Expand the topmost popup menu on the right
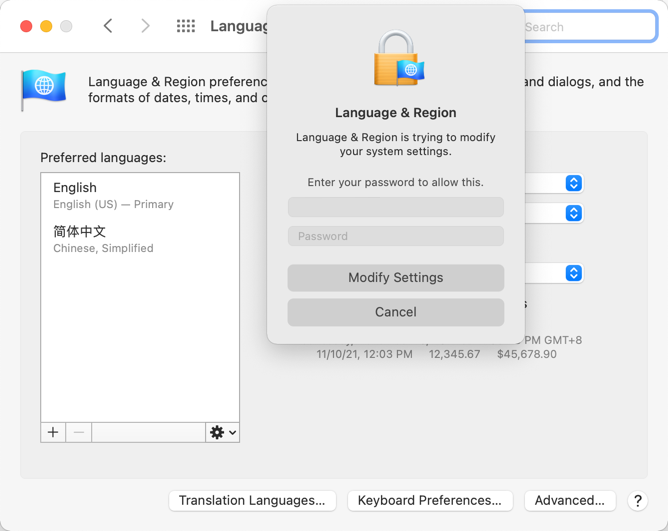 573,183
